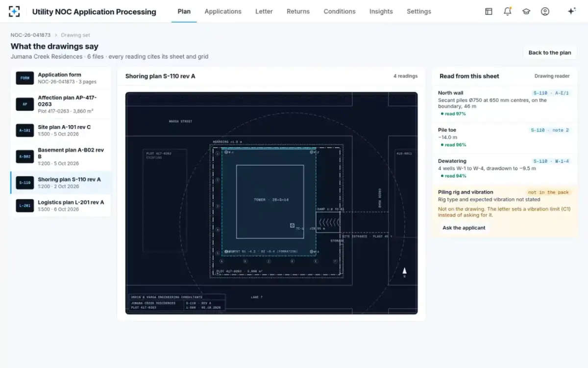This screenshot has height=368, width=588.
Task: Open the Letter tab
Action: [x=264, y=11]
